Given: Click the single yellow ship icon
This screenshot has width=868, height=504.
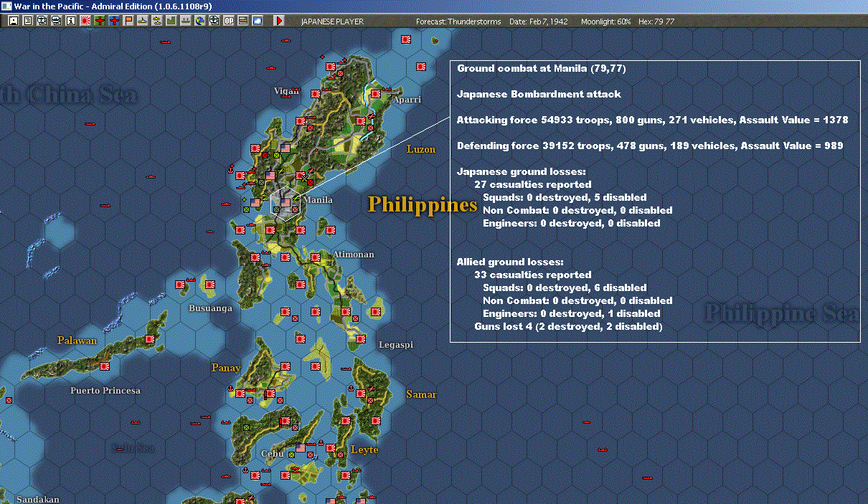Looking at the screenshot, I should (143, 21).
